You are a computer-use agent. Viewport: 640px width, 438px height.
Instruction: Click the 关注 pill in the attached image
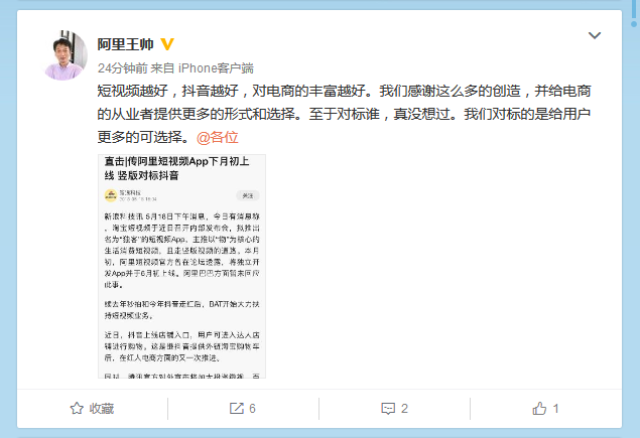[248, 196]
